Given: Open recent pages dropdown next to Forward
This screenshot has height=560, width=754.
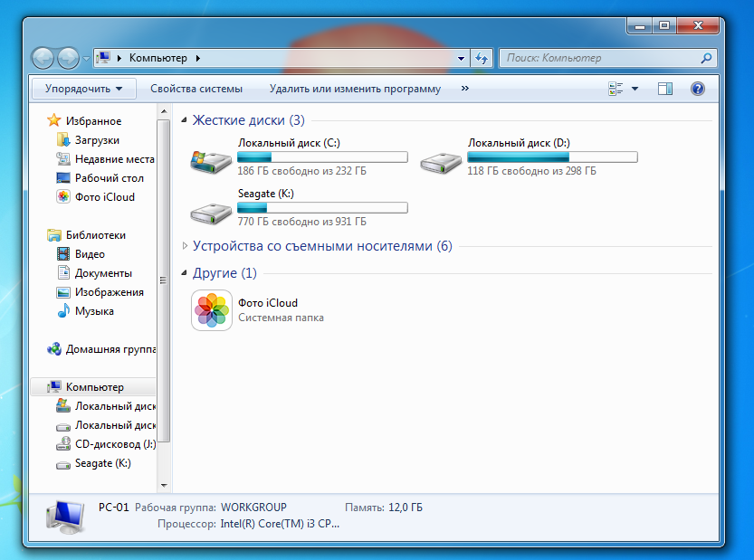Looking at the screenshot, I should (x=86, y=58).
